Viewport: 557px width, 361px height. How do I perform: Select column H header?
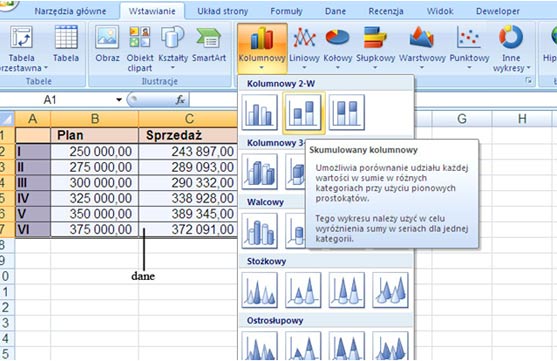point(522,119)
